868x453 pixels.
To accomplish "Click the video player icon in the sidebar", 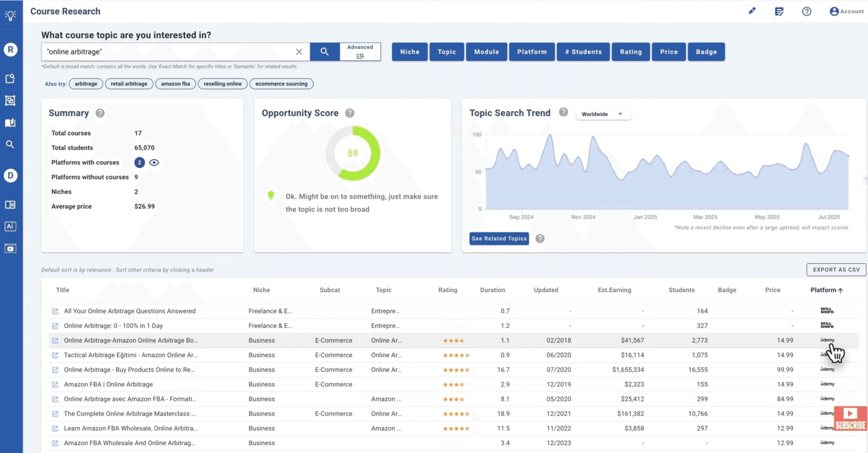I will pyautogui.click(x=10, y=249).
